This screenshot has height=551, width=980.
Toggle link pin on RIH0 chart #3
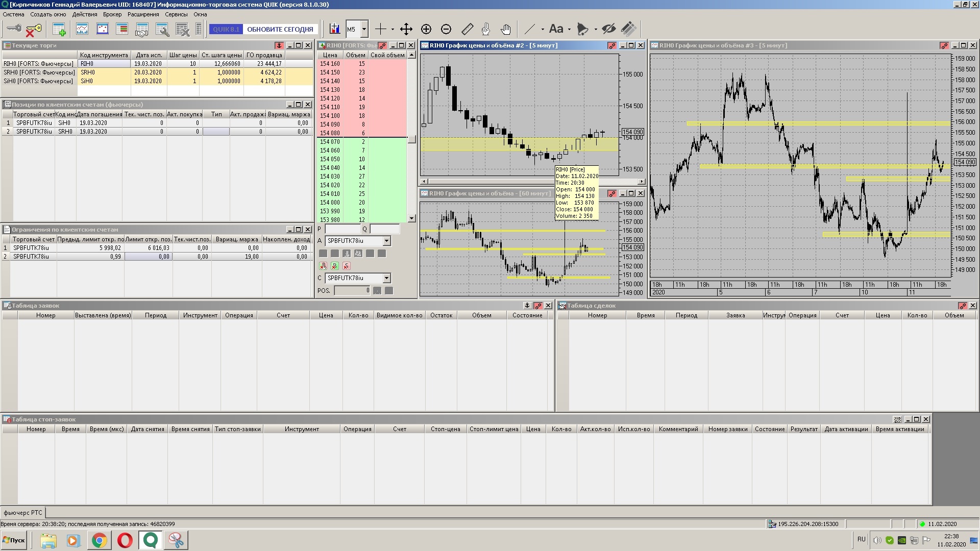(944, 45)
